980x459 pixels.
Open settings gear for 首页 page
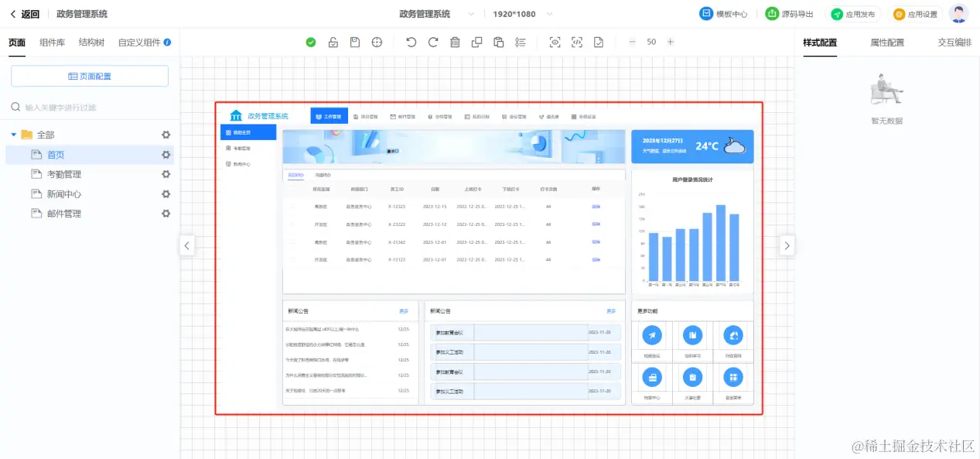coord(166,155)
